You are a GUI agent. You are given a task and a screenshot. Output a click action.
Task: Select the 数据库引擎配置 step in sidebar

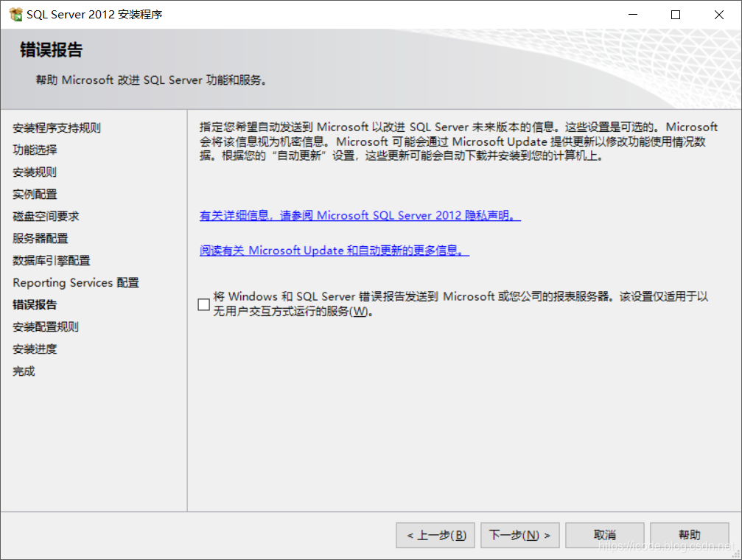click(52, 260)
